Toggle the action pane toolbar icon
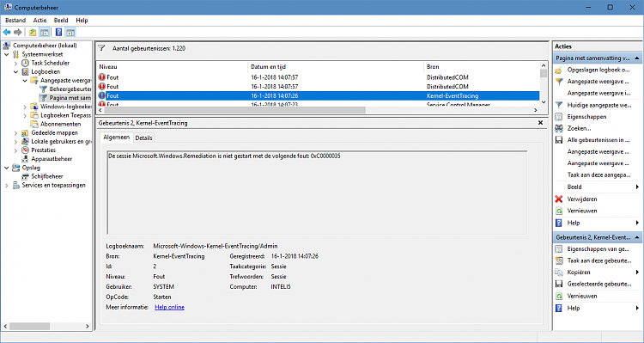This screenshot has height=343, width=644. click(70, 32)
